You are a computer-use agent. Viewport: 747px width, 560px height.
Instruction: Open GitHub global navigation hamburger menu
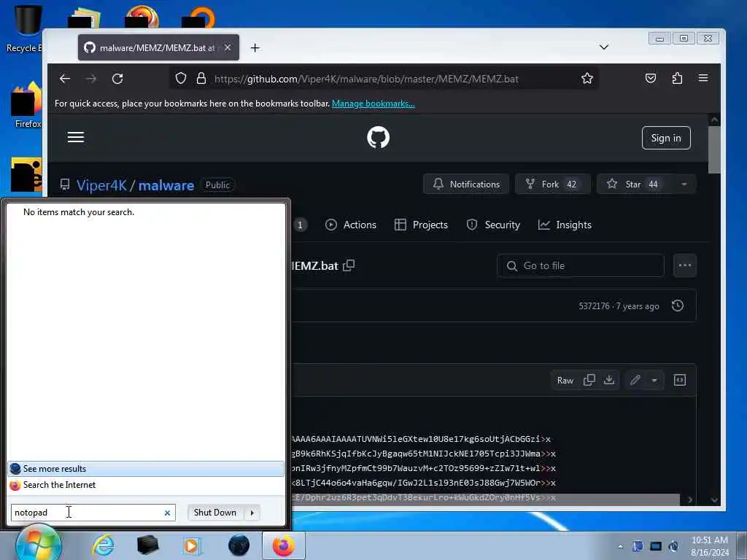tap(76, 138)
